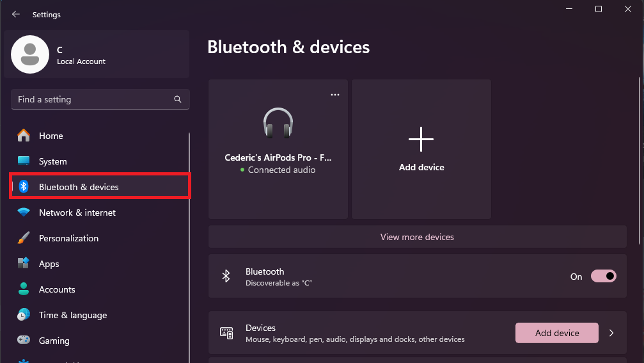Click the plus icon on Add device tile
Viewport: 644px width, 363px height.
(421, 139)
